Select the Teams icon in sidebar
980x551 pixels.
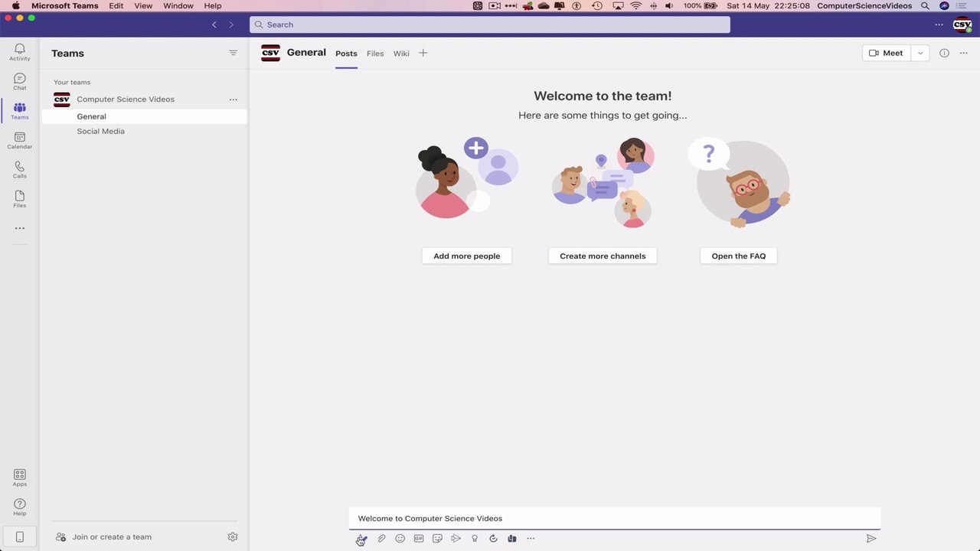(20, 111)
